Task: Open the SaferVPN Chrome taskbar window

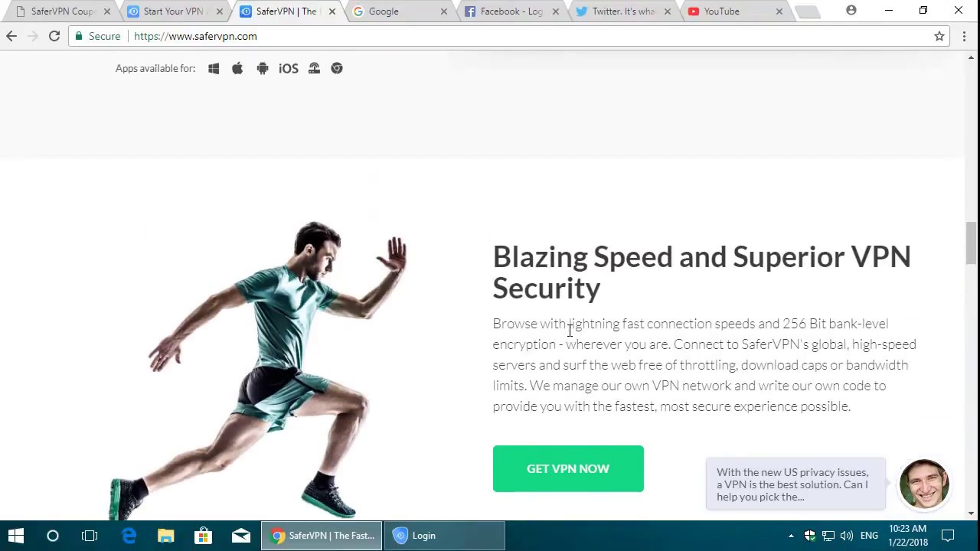Action: 322,536
